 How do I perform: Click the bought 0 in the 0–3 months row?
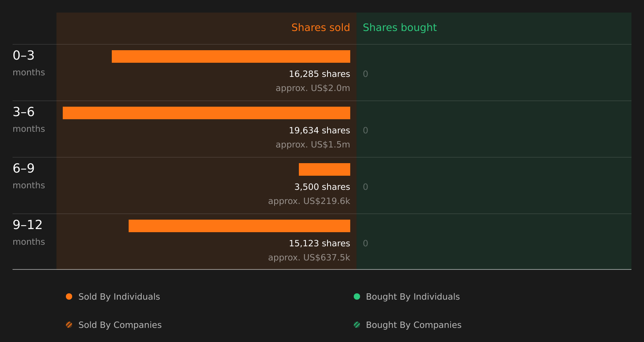[366, 74]
